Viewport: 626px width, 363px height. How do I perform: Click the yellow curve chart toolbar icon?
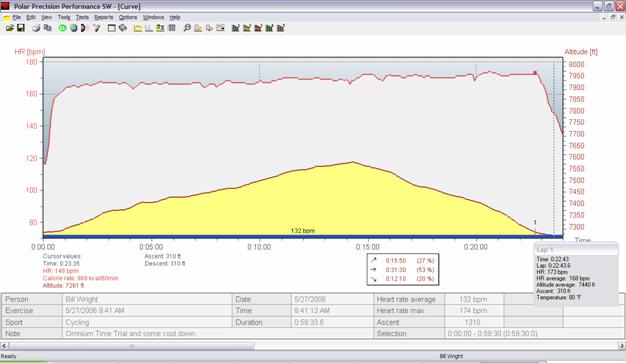click(x=138, y=28)
